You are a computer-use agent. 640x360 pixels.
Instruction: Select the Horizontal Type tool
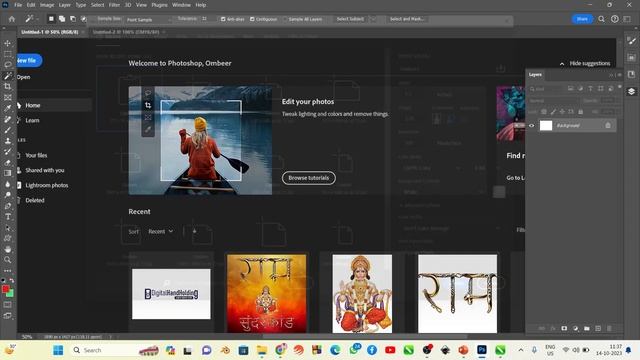[7, 217]
